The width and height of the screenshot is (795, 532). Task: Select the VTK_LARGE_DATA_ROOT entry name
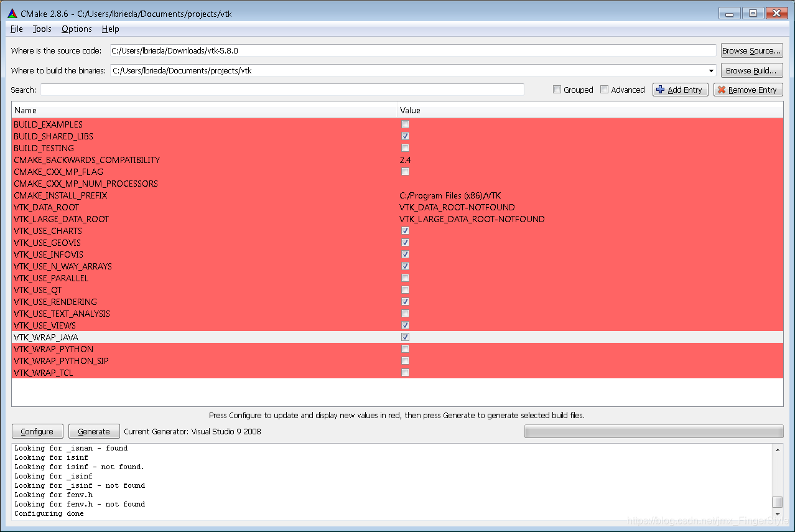point(61,219)
